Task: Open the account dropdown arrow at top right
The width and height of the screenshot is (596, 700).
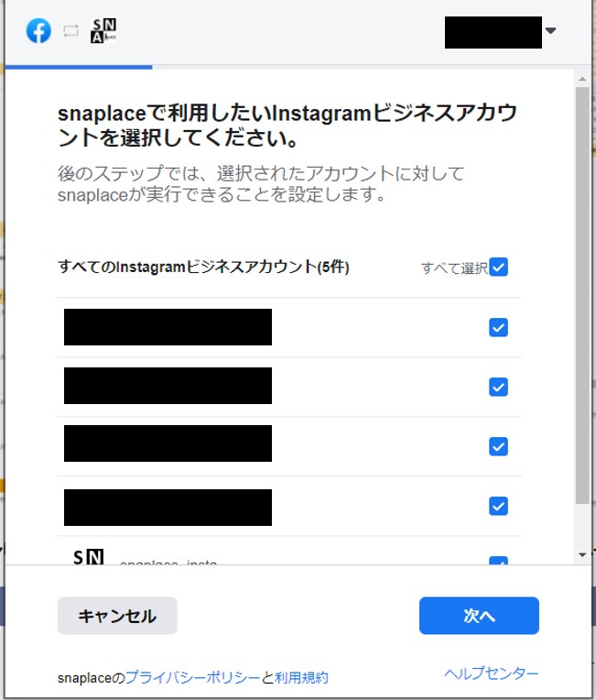Action: pyautogui.click(x=551, y=31)
